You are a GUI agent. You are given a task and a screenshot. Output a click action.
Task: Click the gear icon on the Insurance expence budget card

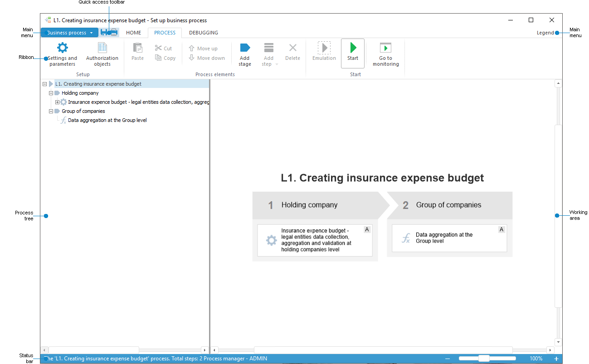coord(271,240)
